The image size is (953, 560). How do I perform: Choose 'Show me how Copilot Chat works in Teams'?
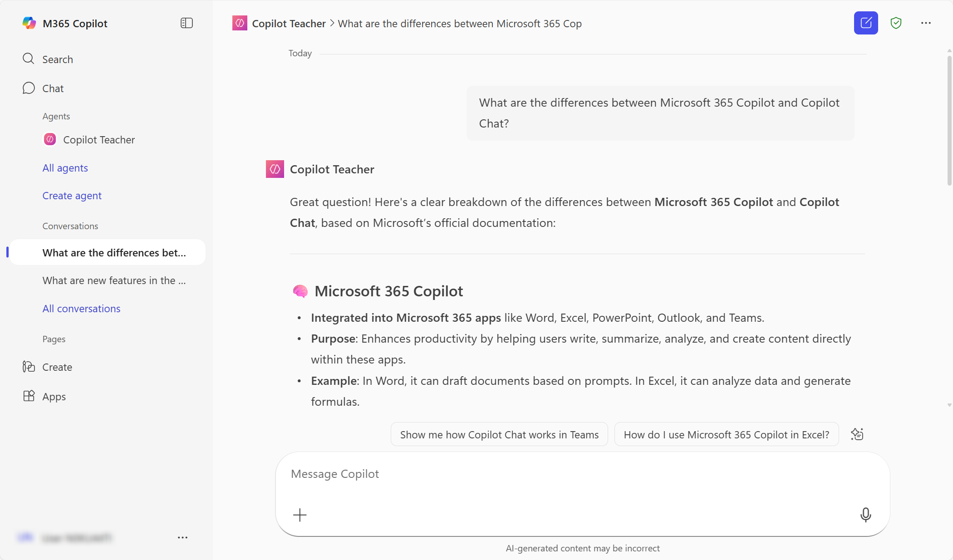[499, 435]
